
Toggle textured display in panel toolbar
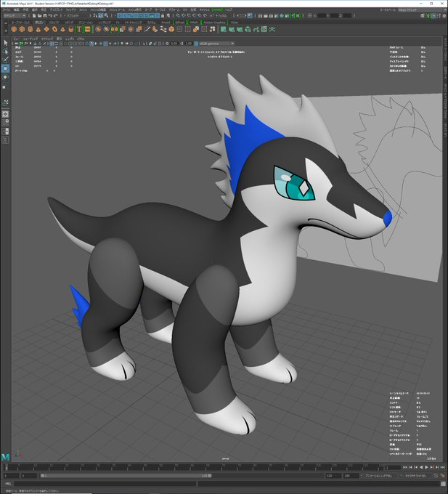click(x=105, y=44)
